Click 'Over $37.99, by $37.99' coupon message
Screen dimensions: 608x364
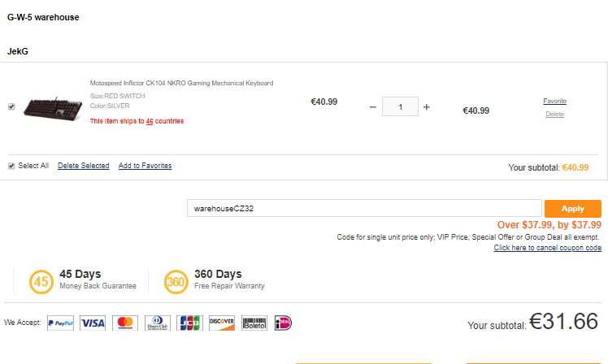click(x=549, y=225)
